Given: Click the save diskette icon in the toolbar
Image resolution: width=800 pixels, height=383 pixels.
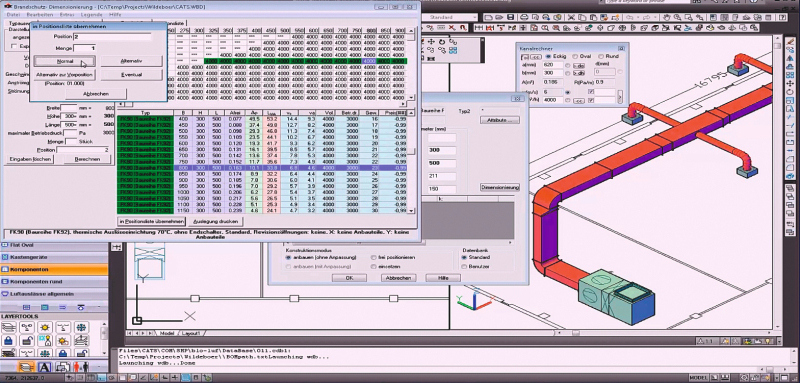Looking at the screenshot, I should coord(510,17).
